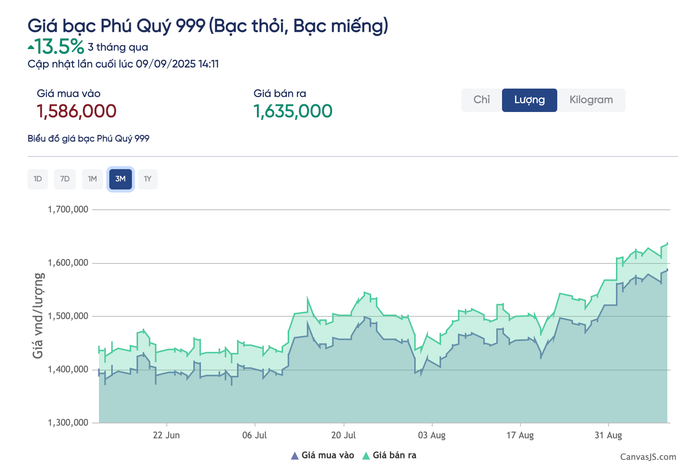The image size is (698, 474).
Task: Click the 1,400,000 y-axis label
Action: click(68, 369)
